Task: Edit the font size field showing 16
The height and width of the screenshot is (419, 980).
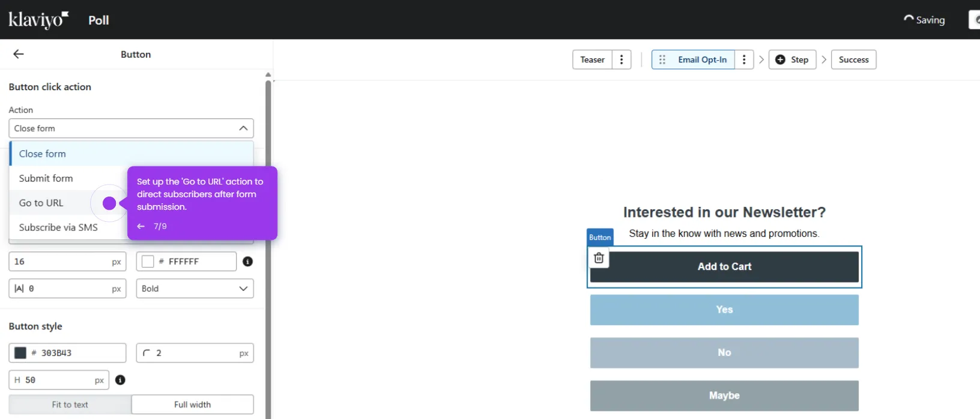Action: pyautogui.click(x=67, y=261)
